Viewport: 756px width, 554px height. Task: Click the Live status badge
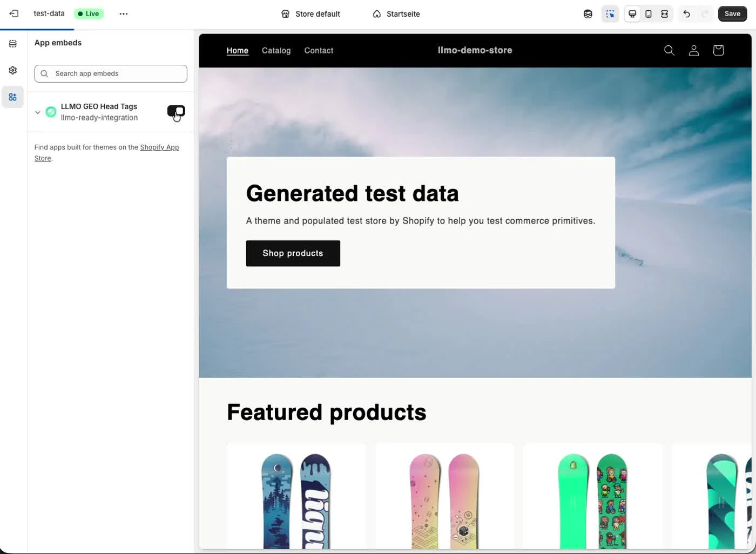point(89,13)
